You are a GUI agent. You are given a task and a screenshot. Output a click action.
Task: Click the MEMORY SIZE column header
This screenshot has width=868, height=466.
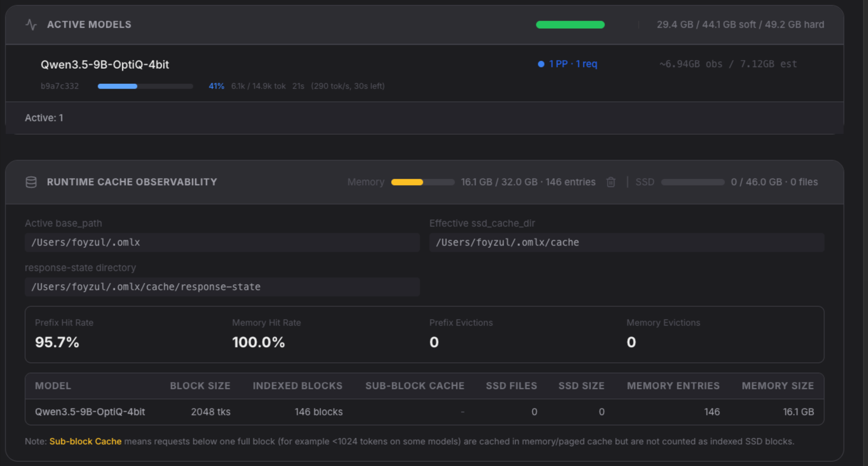(x=778, y=386)
